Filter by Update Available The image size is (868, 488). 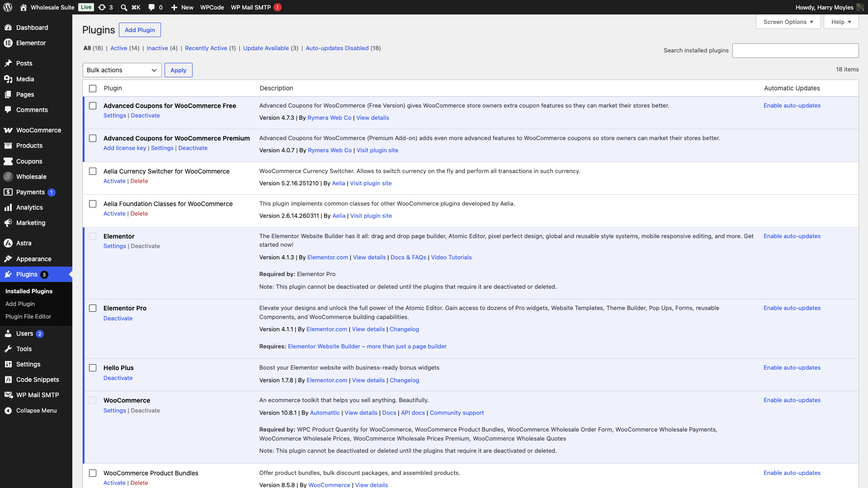266,48
